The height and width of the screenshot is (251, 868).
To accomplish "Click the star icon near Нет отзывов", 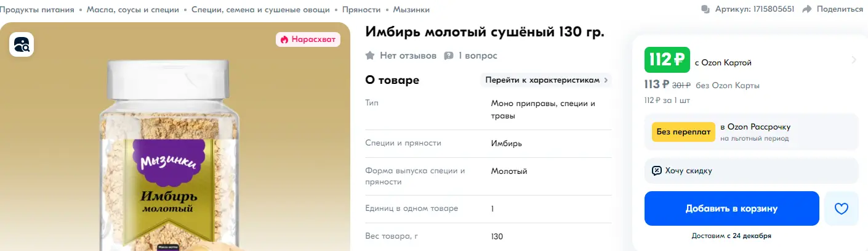I will (370, 56).
